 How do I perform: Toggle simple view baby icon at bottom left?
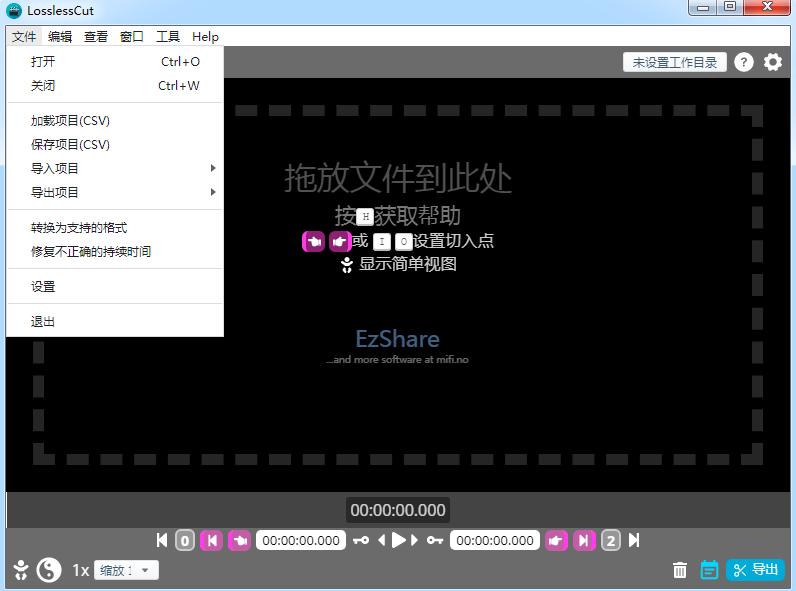20,570
